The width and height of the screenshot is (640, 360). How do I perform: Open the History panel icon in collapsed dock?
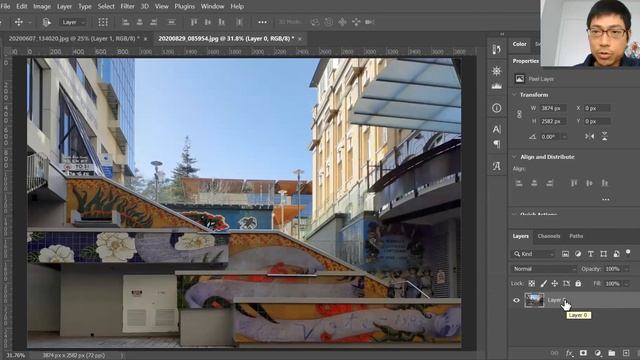point(496,50)
